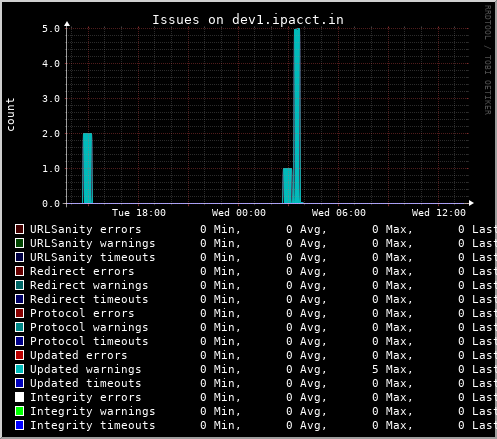Click the count y-axis label
This screenshot has width=497, height=439.
click(x=10, y=114)
